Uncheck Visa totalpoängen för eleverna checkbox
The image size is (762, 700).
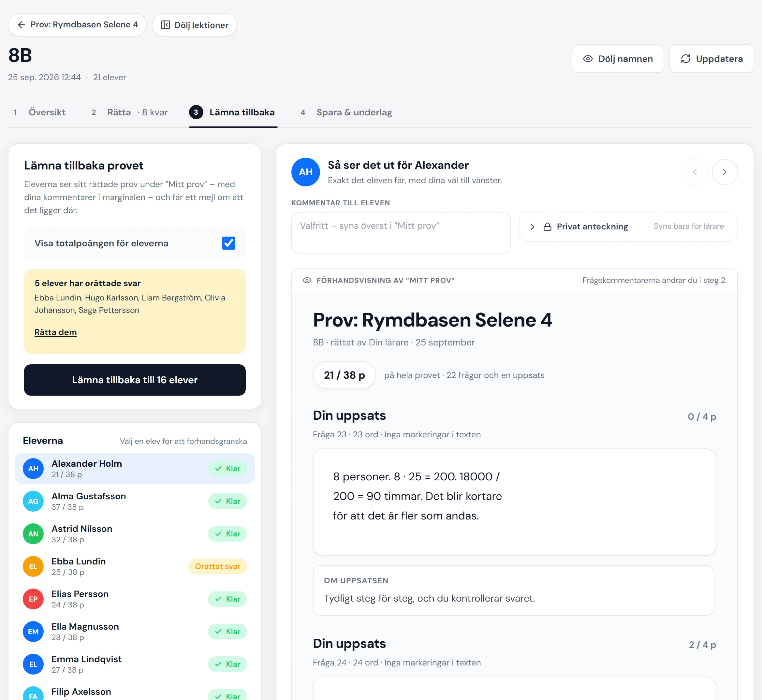(x=229, y=243)
